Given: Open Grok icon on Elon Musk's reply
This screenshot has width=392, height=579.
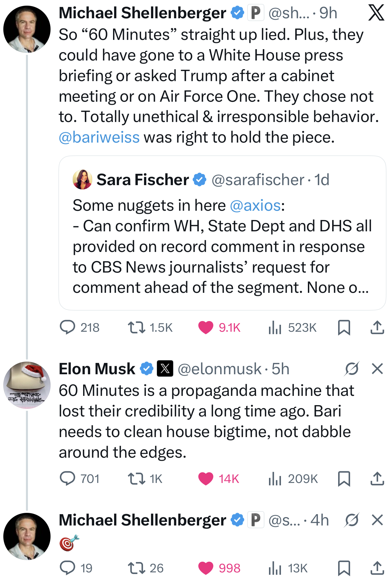Looking at the screenshot, I should click(352, 369).
